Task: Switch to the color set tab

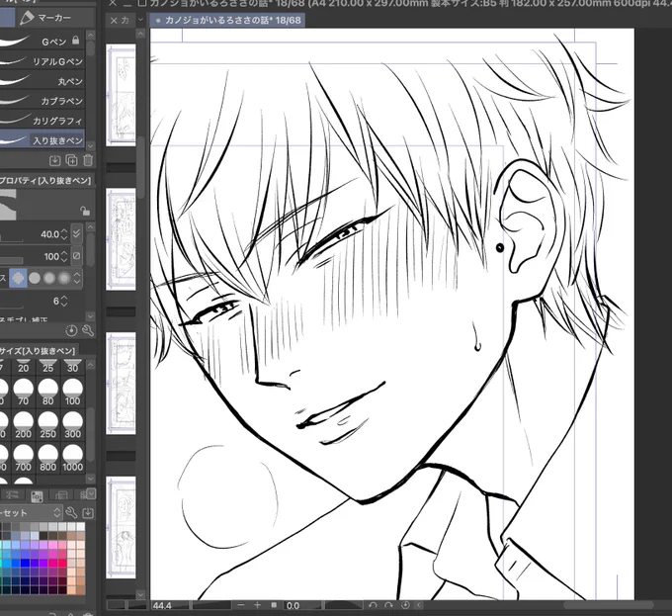Action: point(37,495)
